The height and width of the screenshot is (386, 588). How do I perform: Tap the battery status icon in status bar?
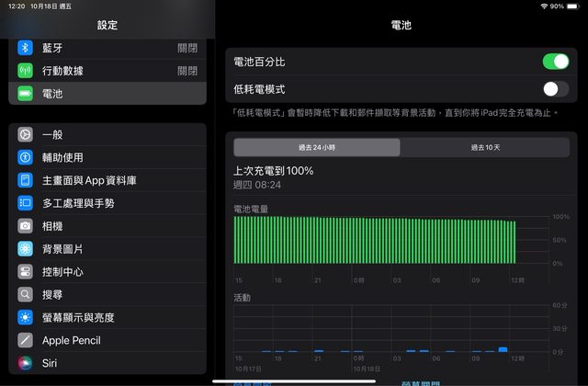[571, 6]
